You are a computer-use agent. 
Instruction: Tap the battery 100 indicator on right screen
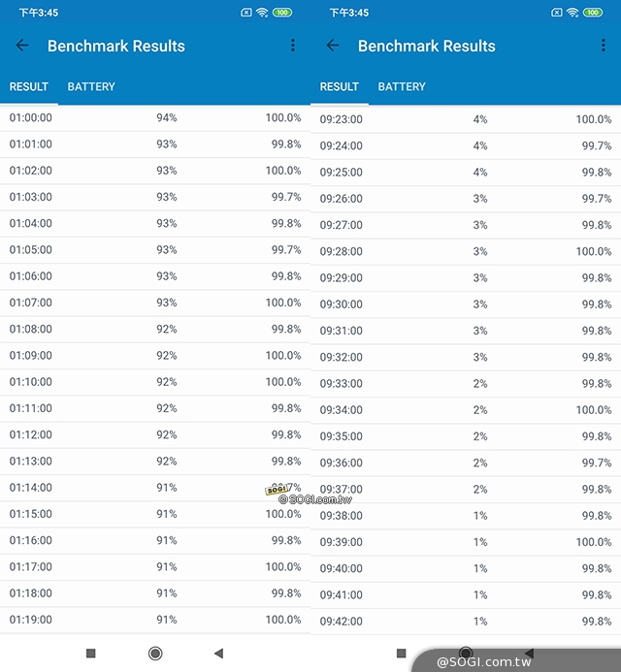tap(592, 13)
